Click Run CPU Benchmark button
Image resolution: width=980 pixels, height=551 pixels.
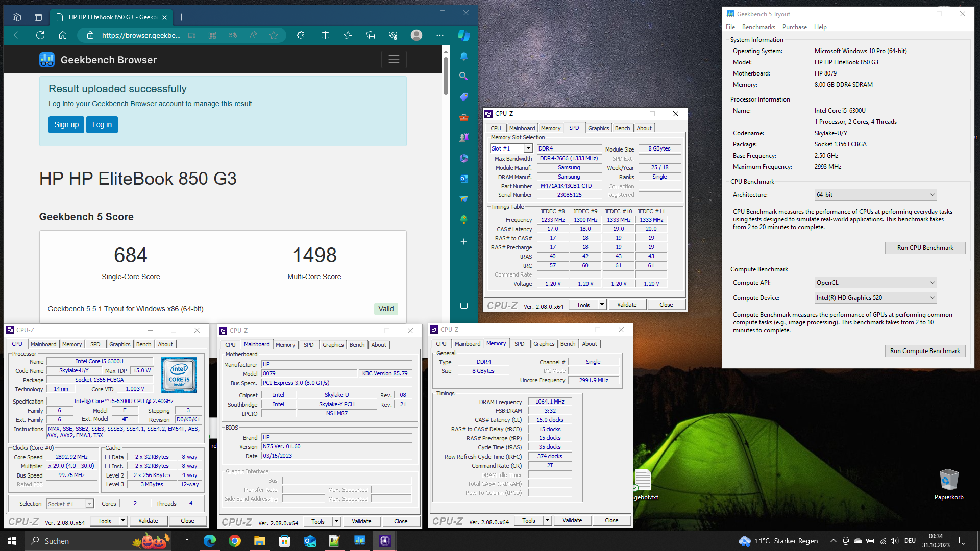[x=925, y=248]
